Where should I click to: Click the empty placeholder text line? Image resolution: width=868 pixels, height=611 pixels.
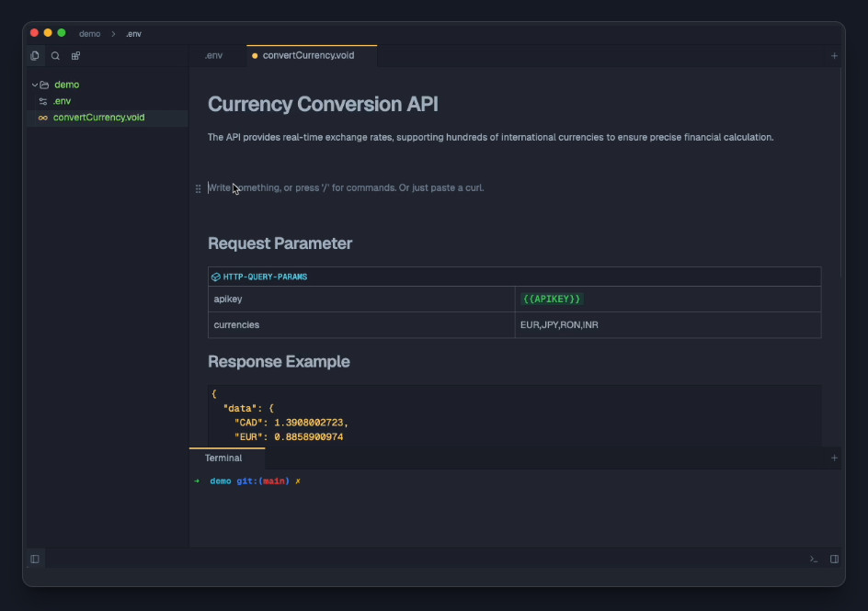tap(349, 188)
